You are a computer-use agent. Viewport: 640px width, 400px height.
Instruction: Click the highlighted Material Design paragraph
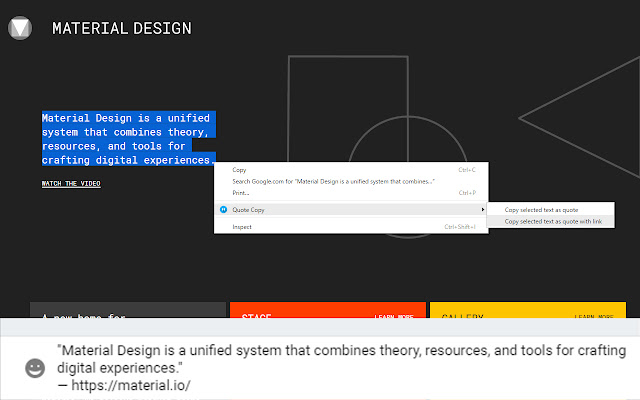pos(128,139)
